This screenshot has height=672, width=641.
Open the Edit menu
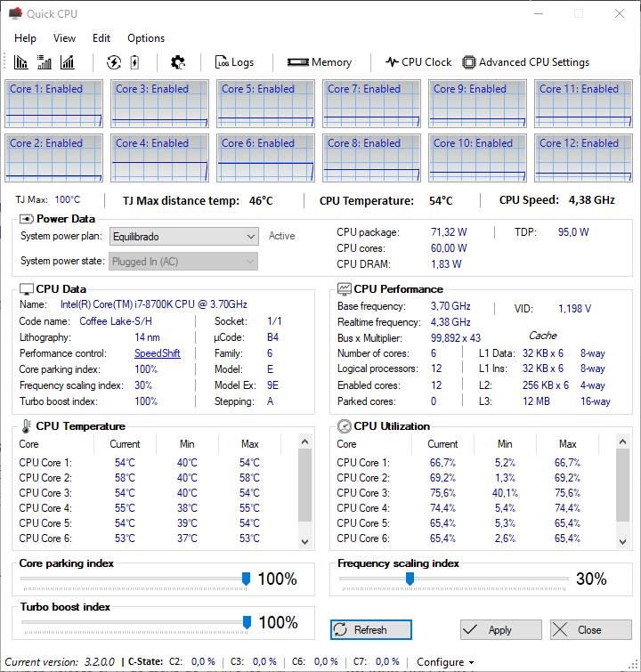pos(101,38)
